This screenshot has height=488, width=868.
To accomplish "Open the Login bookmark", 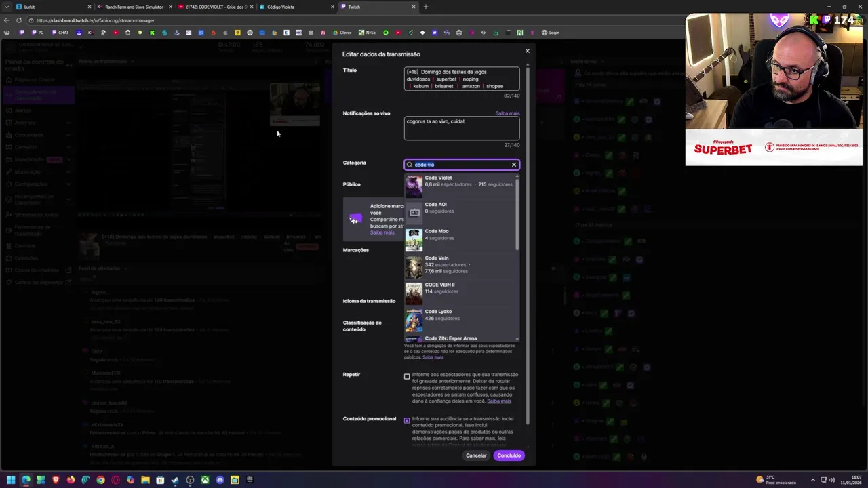I will coord(551,33).
